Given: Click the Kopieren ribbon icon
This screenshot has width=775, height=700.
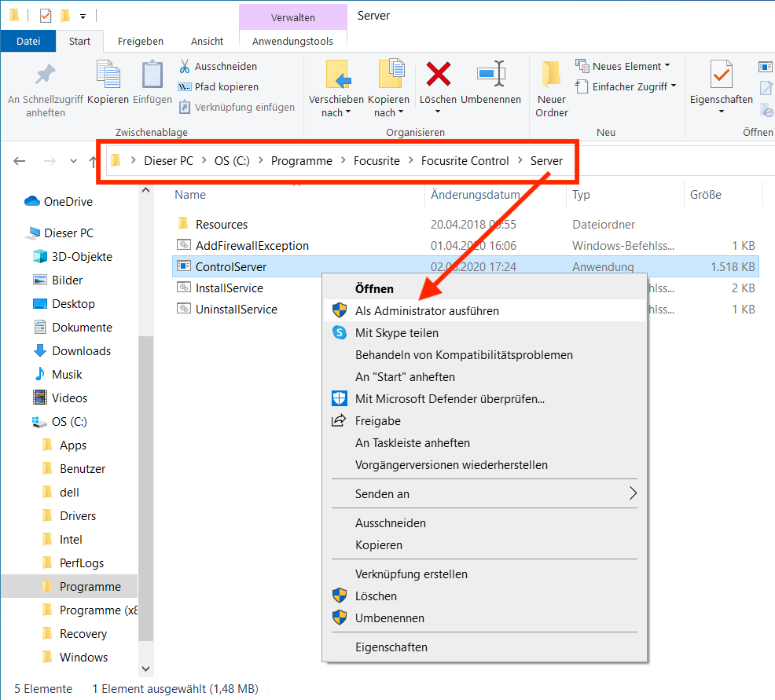Looking at the screenshot, I should (108, 76).
